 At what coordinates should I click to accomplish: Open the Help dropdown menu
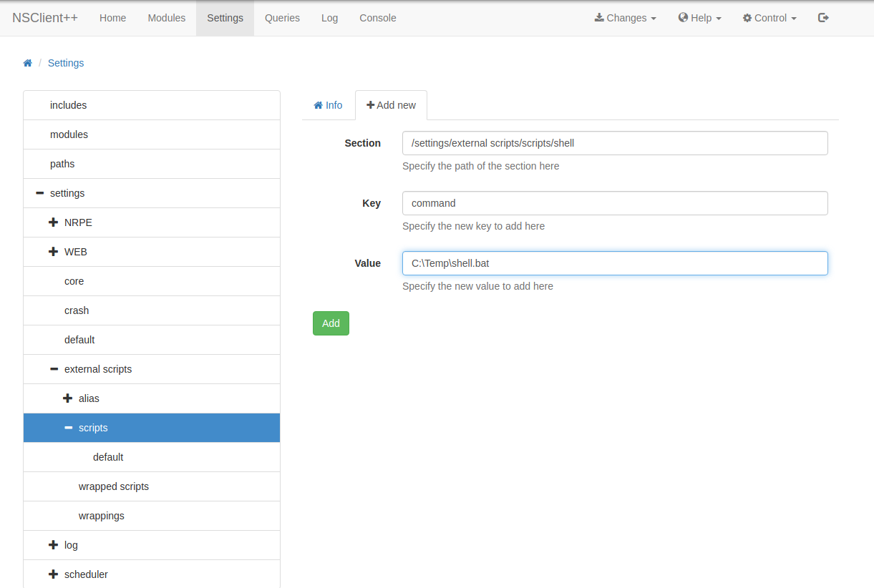click(x=699, y=18)
